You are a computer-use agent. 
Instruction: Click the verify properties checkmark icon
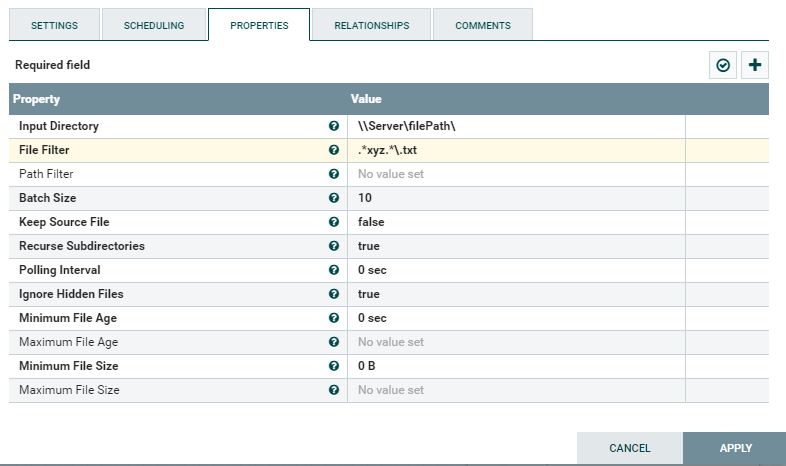(x=723, y=66)
